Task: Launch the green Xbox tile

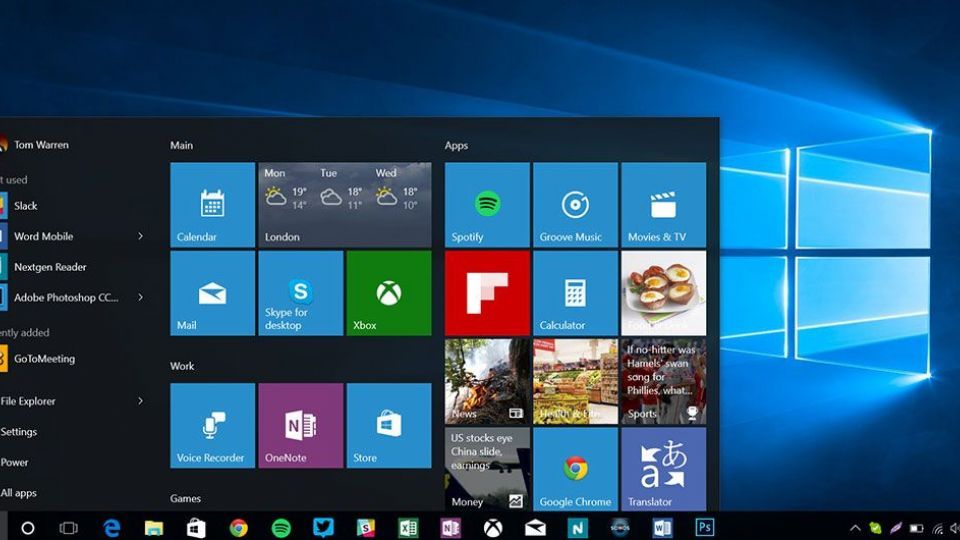Action: [x=388, y=293]
